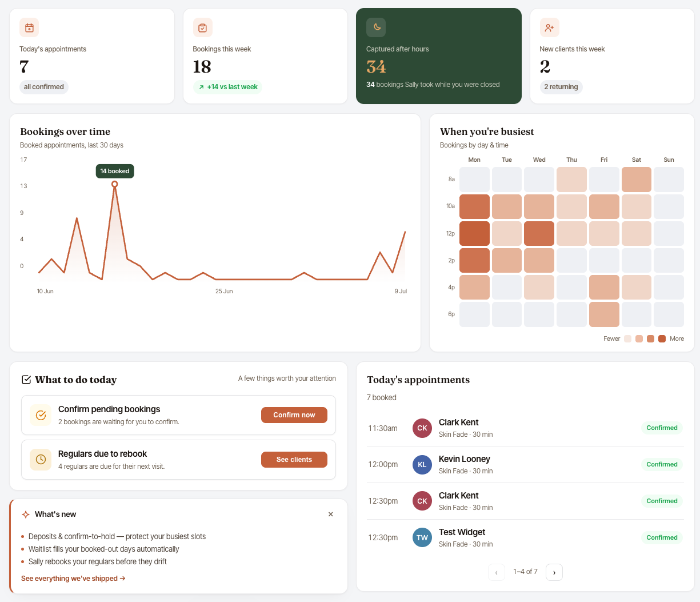Click the Confirm pending bookings title
This screenshot has width=700, height=602.
point(109,409)
